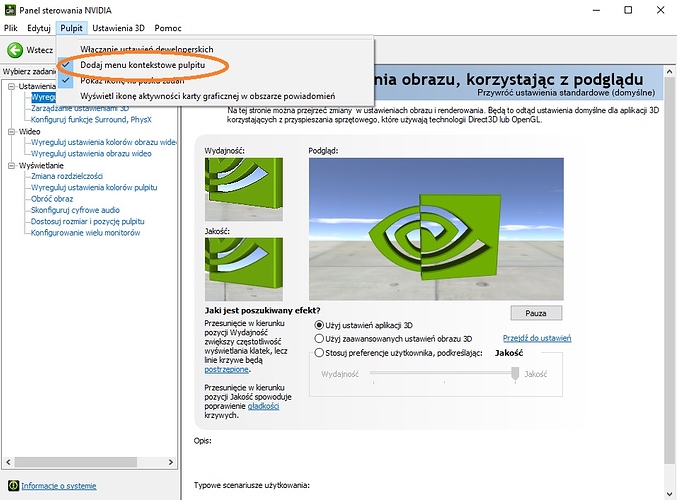Click the task tree right scroll arrow
677x500 pixels.
click(171, 462)
